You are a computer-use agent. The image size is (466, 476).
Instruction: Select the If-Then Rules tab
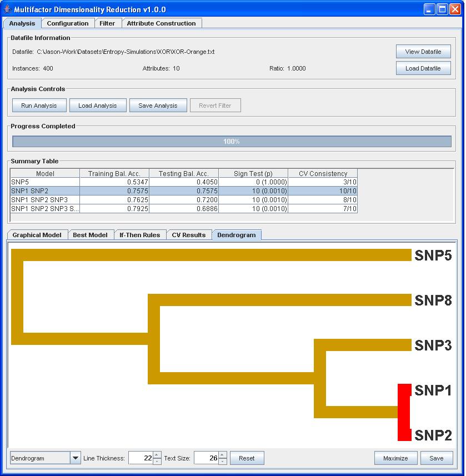139,235
